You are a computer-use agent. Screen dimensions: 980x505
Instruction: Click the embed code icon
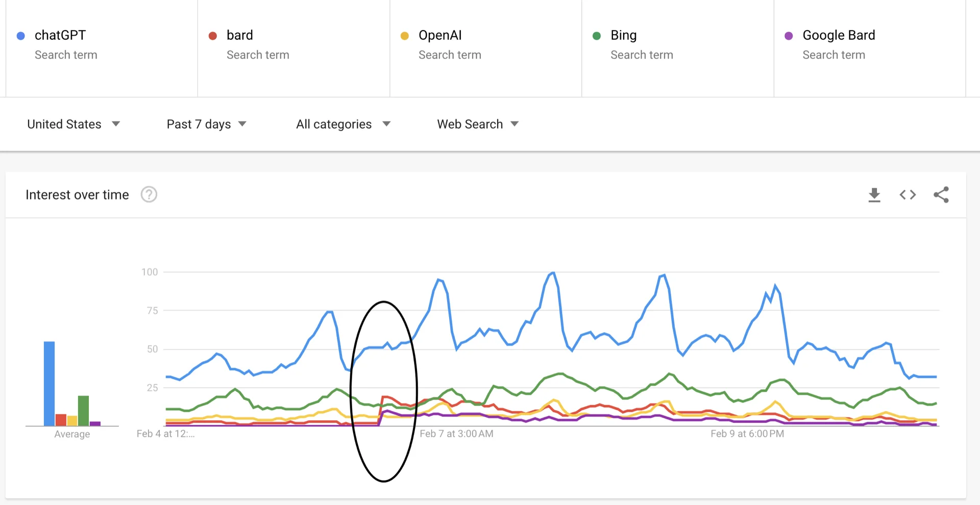pyautogui.click(x=908, y=195)
